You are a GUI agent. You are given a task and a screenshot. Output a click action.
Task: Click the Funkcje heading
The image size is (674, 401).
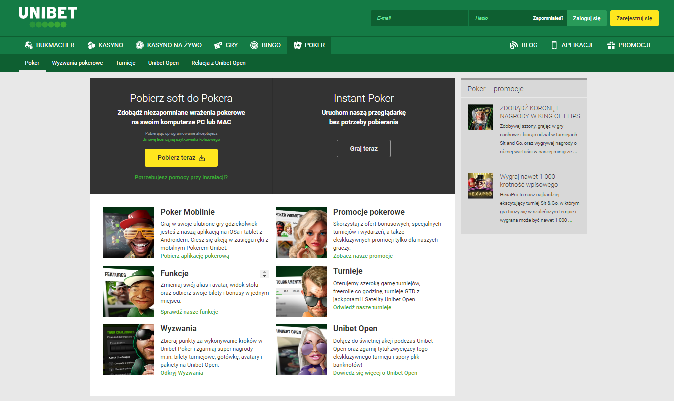tap(175, 273)
